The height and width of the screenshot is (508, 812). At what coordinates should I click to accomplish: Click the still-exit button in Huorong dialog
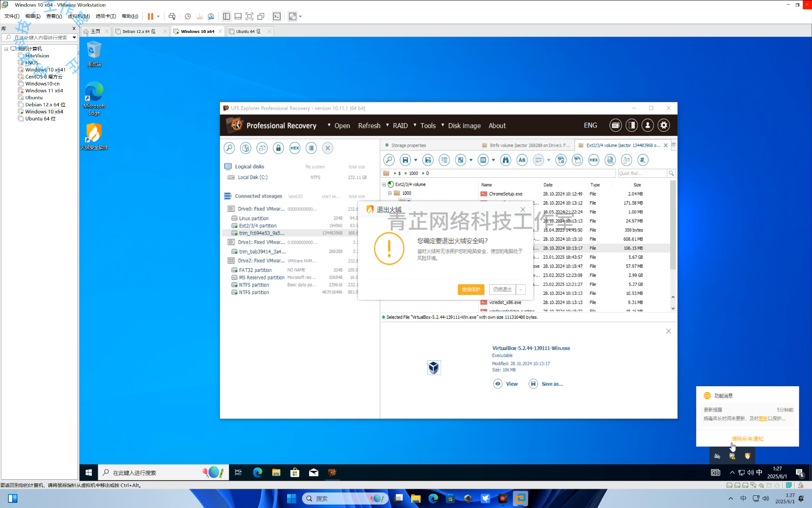pos(502,289)
